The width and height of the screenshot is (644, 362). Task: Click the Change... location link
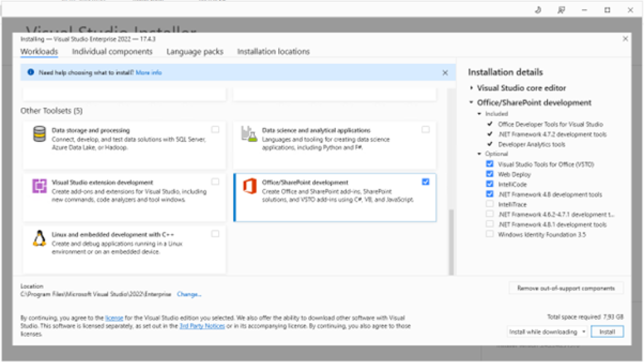[x=189, y=295]
